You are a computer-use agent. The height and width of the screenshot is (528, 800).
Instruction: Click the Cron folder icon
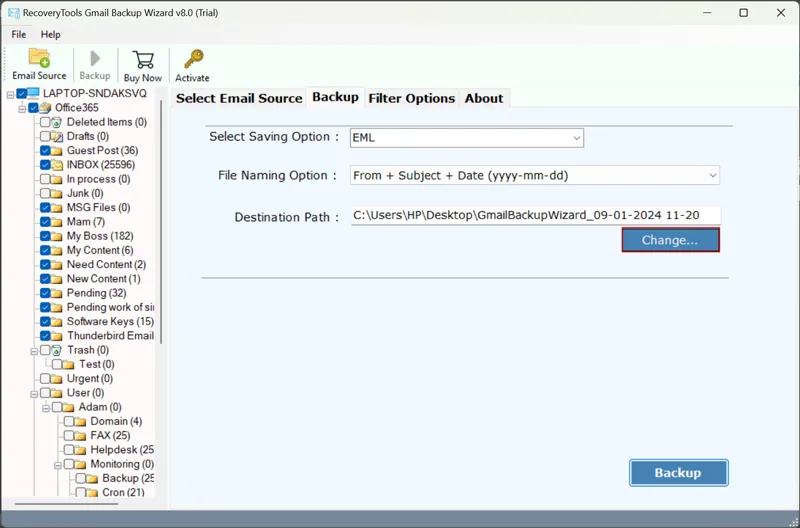pos(92,493)
